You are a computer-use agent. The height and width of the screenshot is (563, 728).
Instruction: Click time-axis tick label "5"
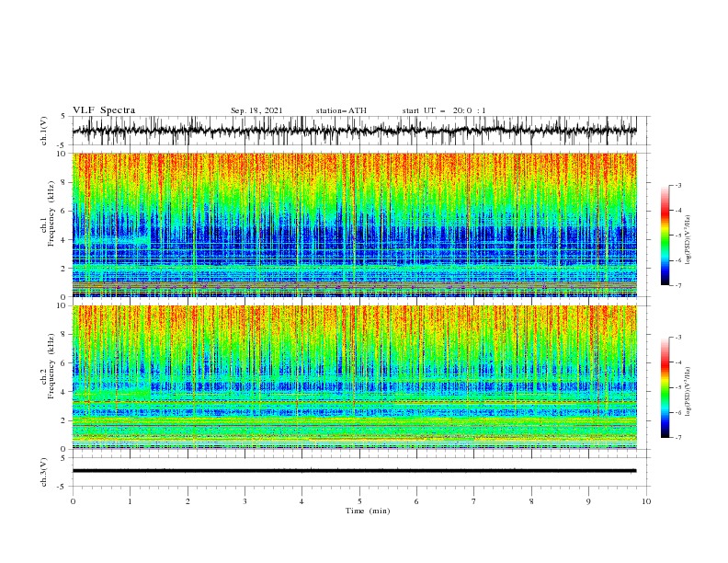359,501
